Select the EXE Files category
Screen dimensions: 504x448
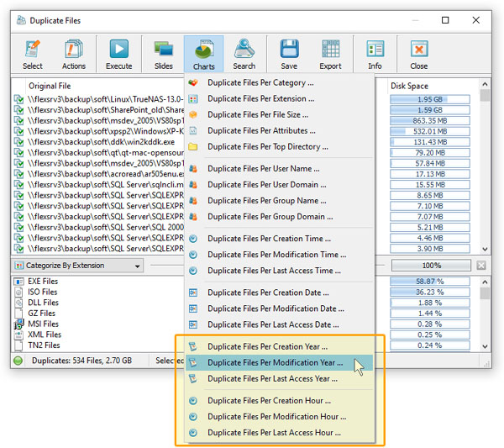tap(43, 282)
